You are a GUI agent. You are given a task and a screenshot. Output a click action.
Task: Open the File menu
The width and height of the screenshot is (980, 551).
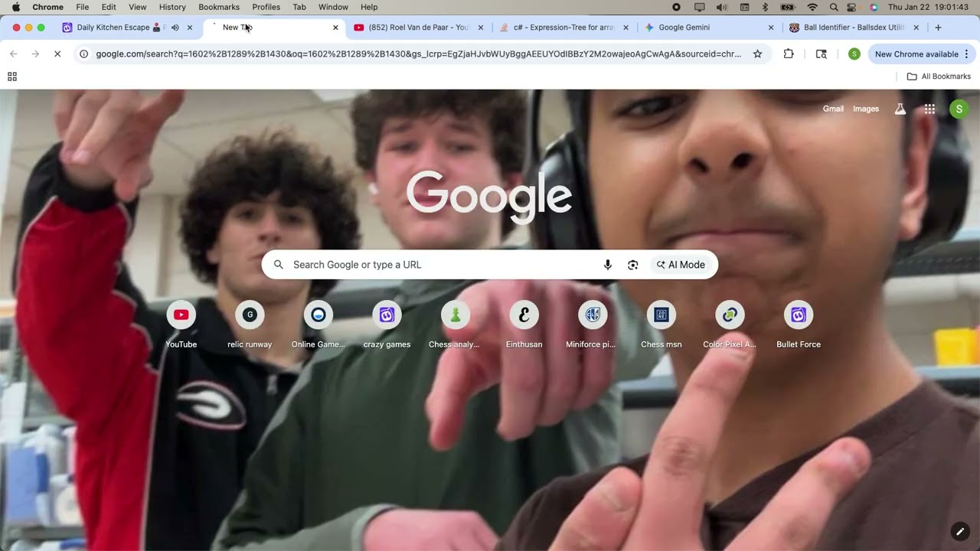82,7
